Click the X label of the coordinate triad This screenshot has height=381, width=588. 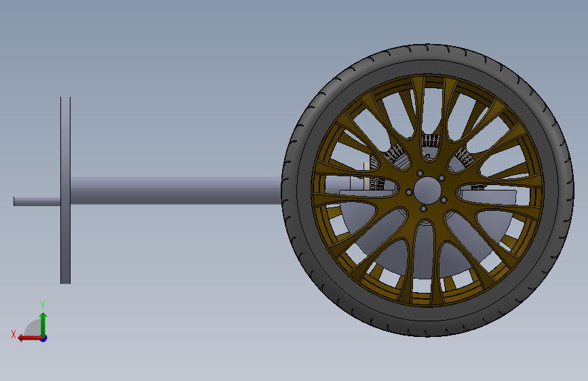point(14,334)
